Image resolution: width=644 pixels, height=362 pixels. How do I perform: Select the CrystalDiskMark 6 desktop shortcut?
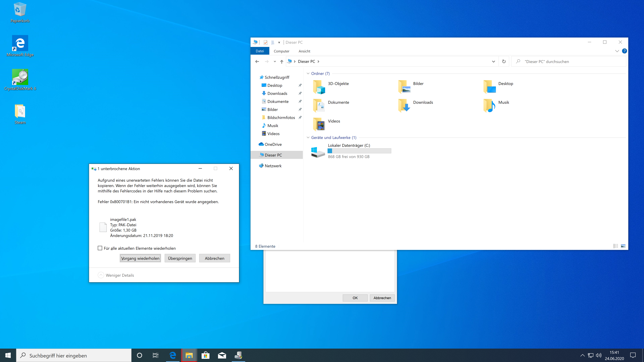(x=20, y=80)
